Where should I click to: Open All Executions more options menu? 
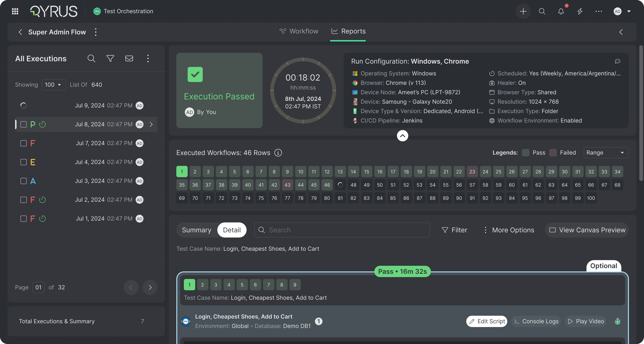[148, 58]
